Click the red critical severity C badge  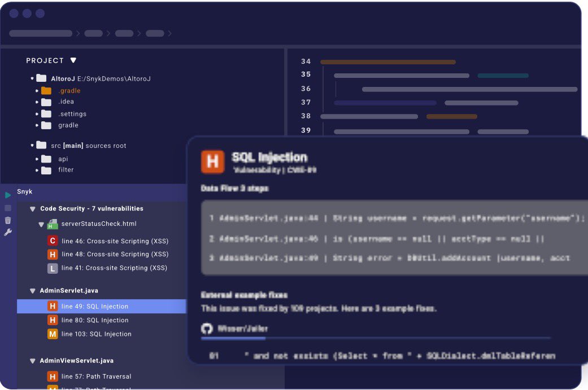(x=53, y=241)
